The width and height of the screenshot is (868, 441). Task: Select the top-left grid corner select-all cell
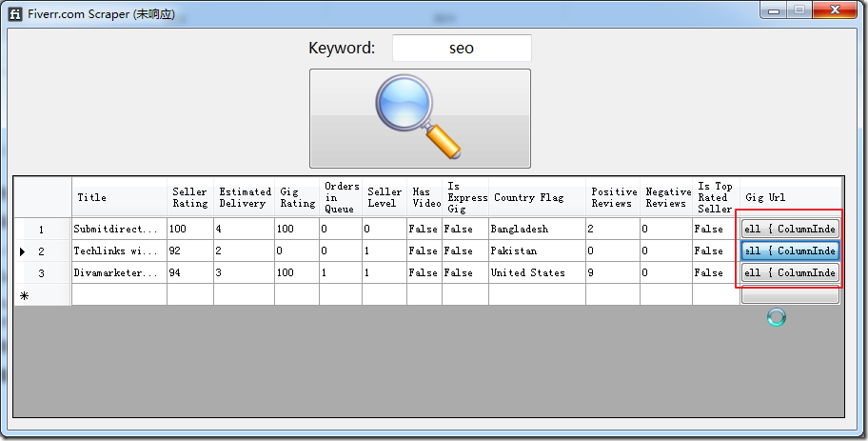(43, 197)
